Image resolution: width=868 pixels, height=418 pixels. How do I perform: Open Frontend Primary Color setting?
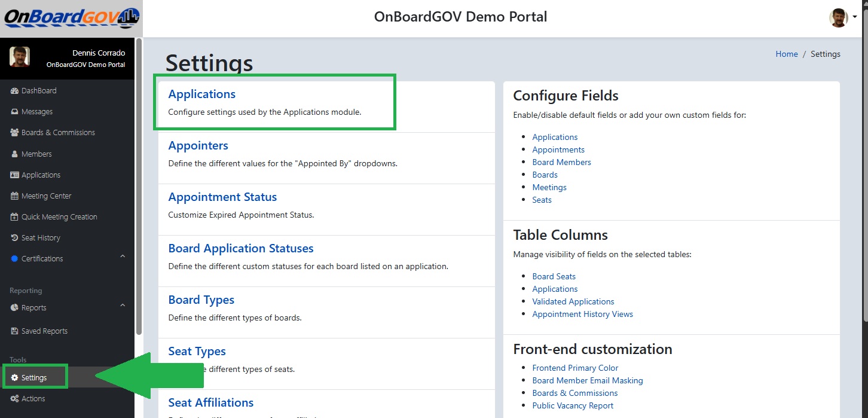pos(576,368)
